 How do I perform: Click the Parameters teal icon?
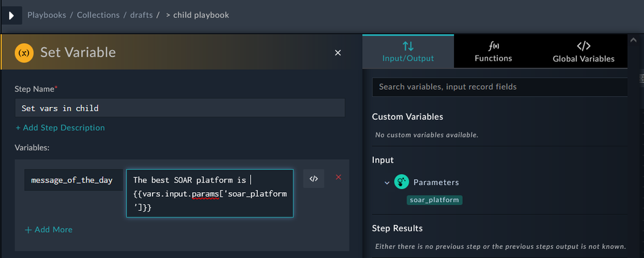pyautogui.click(x=402, y=183)
